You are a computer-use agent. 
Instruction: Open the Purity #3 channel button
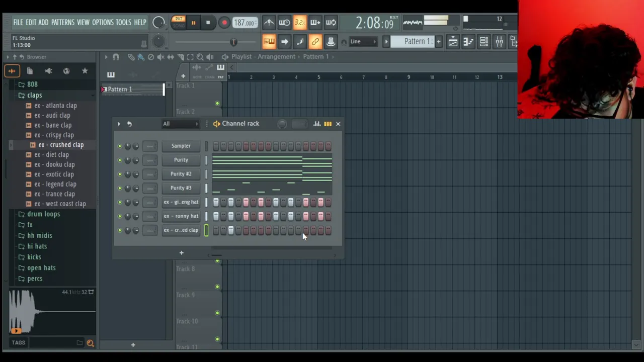tap(181, 188)
